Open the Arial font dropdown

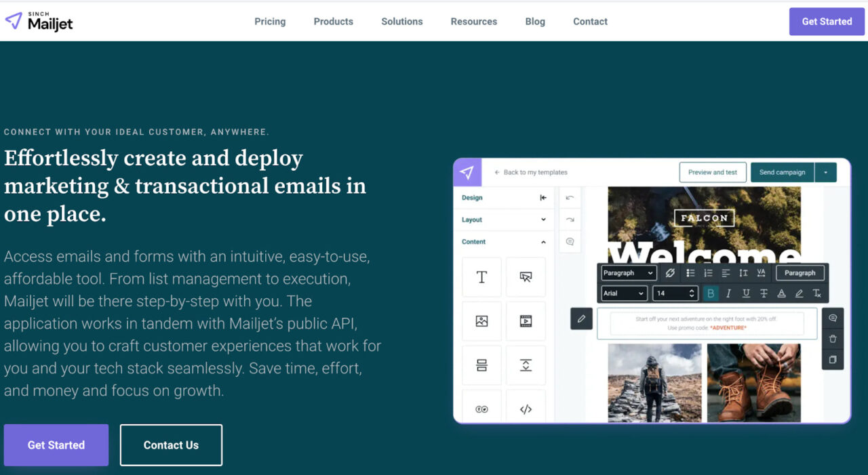pos(625,293)
